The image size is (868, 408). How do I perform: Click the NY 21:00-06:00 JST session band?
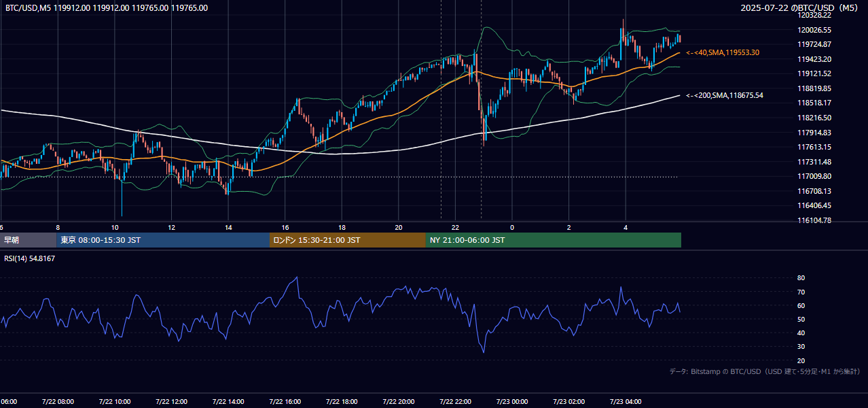554,240
